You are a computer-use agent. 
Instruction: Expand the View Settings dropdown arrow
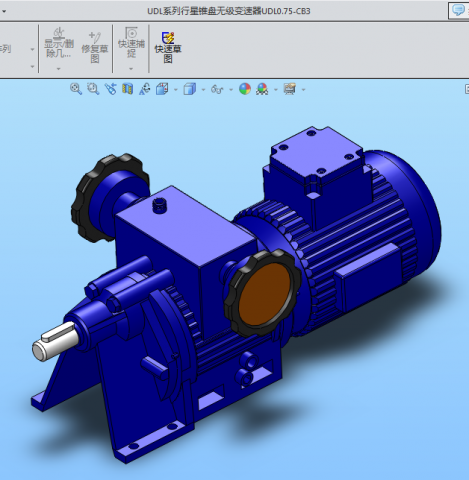click(x=303, y=90)
